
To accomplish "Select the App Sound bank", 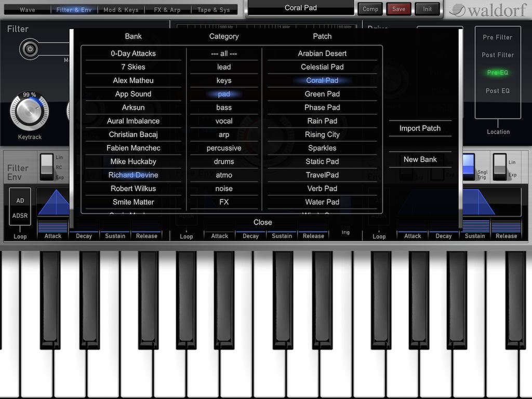I will (134, 94).
